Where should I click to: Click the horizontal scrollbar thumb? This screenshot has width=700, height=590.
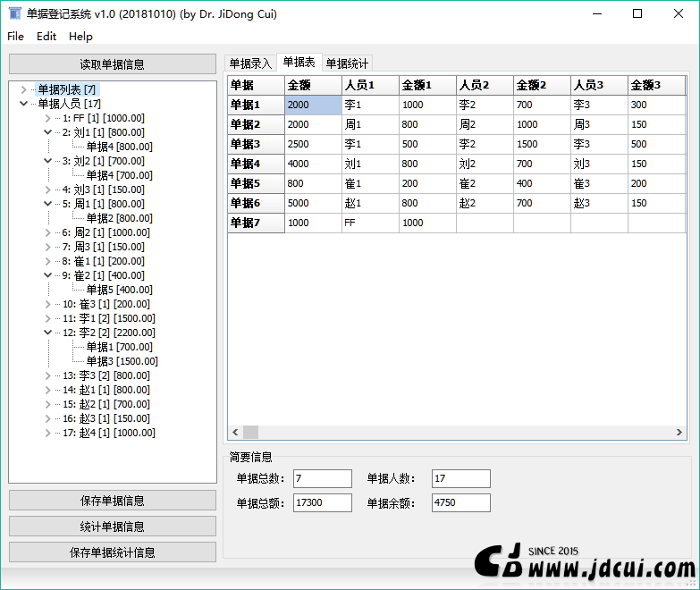250,432
